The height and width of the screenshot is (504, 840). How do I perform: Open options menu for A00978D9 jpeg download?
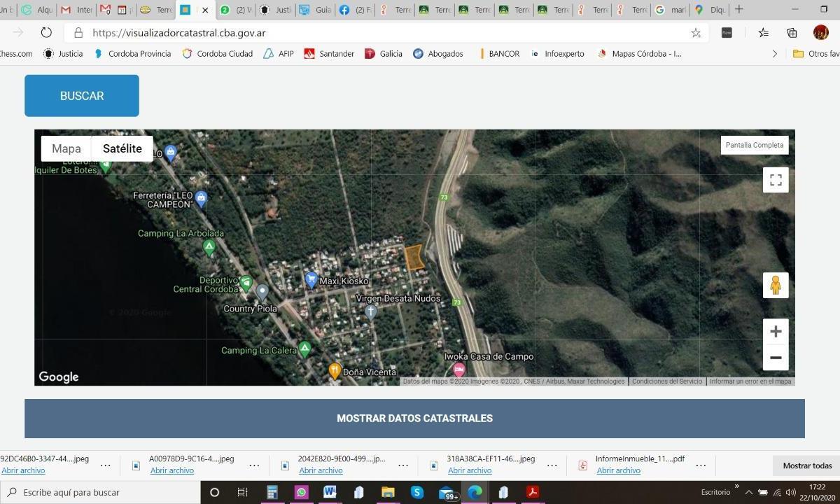(x=254, y=465)
